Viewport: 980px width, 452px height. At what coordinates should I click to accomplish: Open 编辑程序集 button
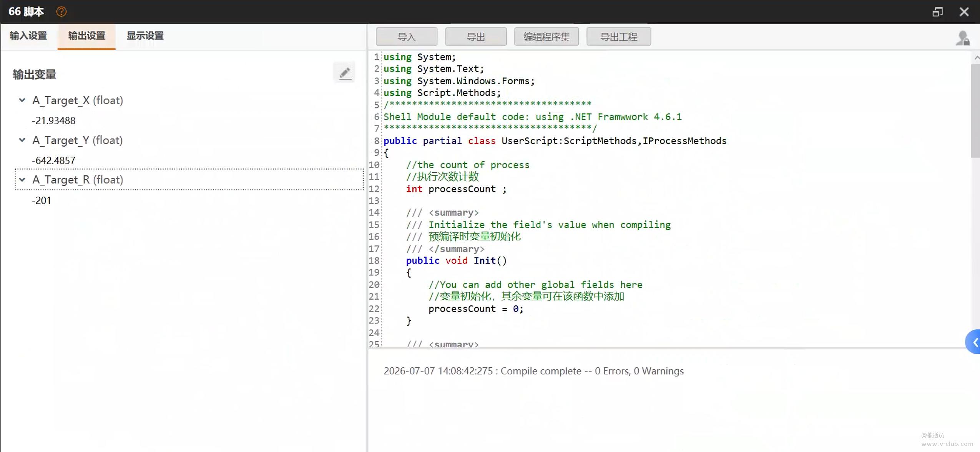coord(546,37)
